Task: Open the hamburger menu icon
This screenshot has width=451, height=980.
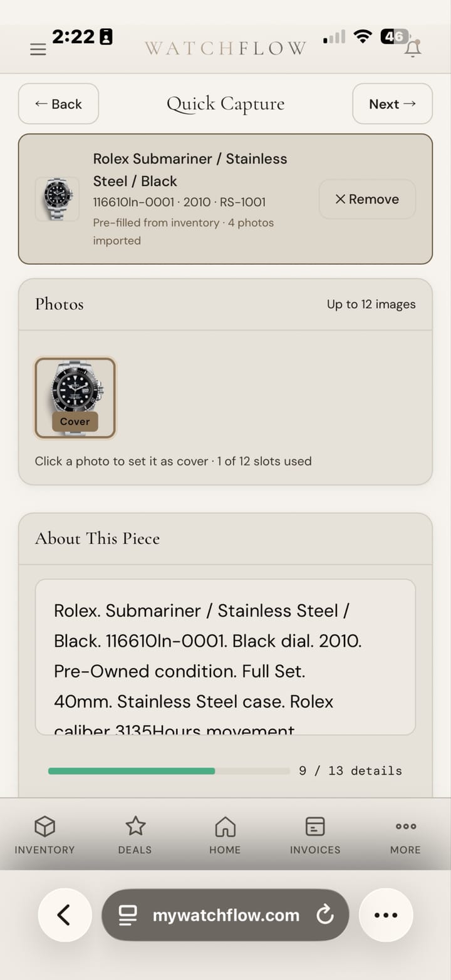Action: (38, 49)
